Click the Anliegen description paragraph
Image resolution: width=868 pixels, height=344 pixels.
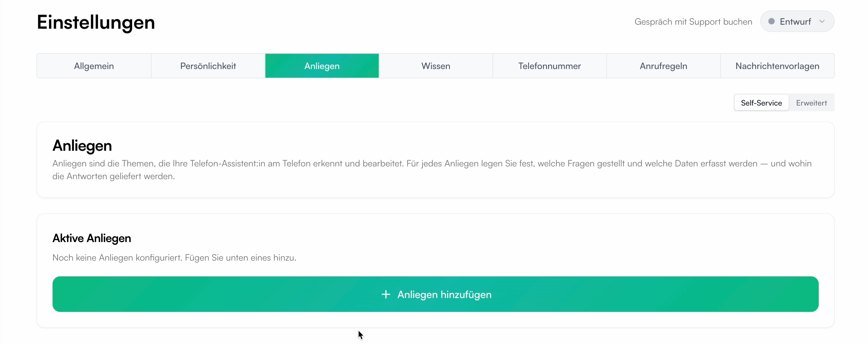coord(432,170)
